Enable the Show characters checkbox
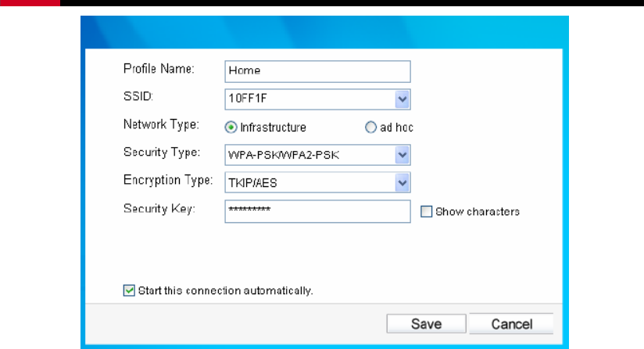This screenshot has height=349, width=644. 426,212
